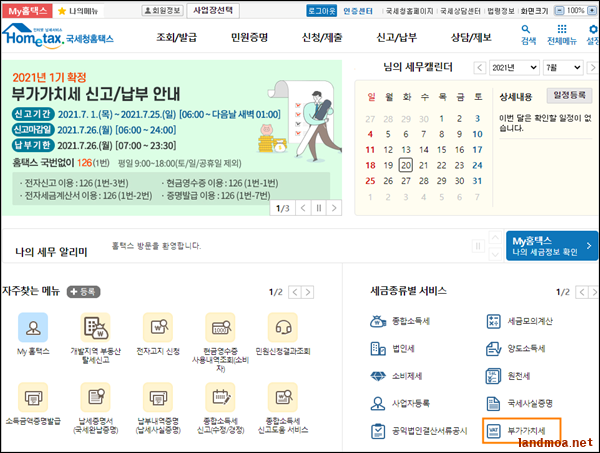
Task: Open 조회/발급 menu
Action: [x=176, y=37]
